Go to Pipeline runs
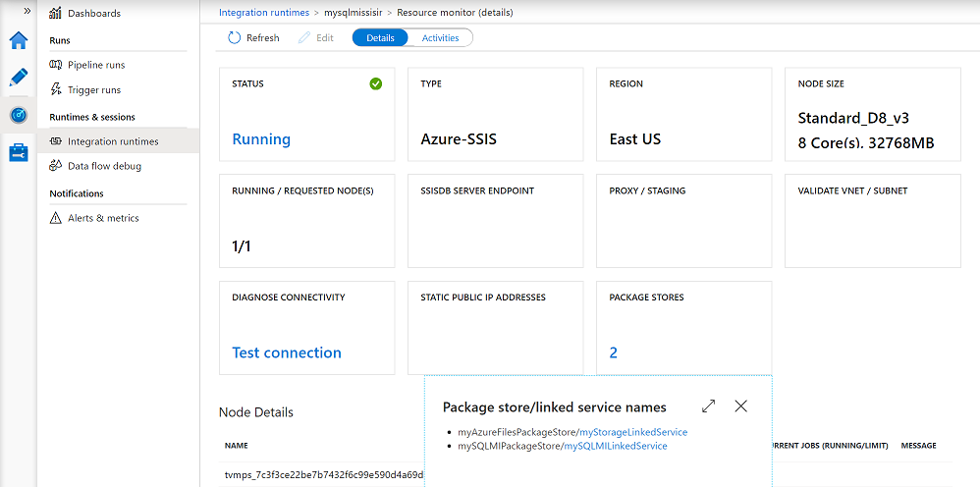 tap(96, 65)
